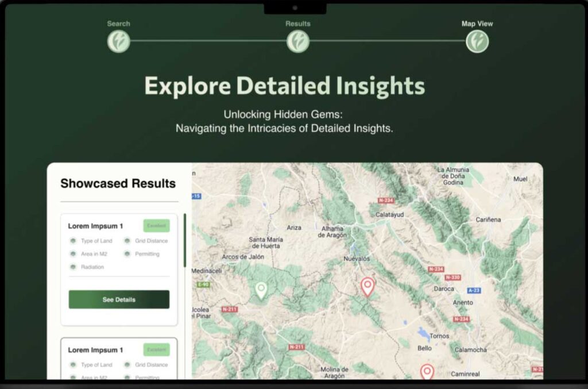Select the red pin near Nuévalos

(x=367, y=286)
